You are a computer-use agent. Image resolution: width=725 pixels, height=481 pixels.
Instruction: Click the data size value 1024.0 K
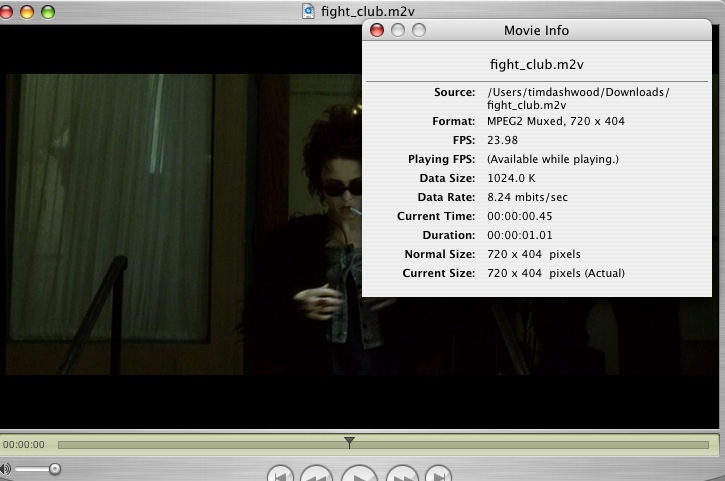click(x=511, y=178)
